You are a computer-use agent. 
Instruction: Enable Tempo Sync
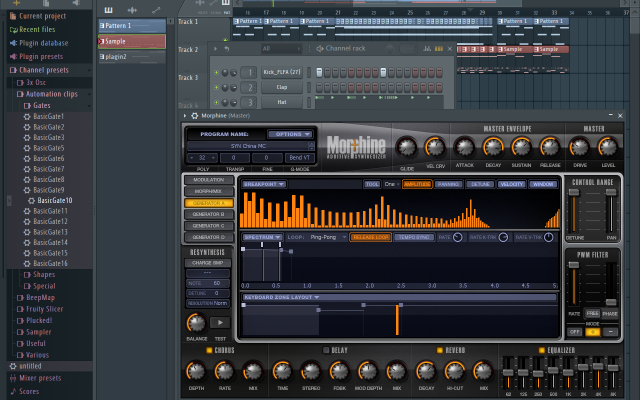click(x=414, y=237)
